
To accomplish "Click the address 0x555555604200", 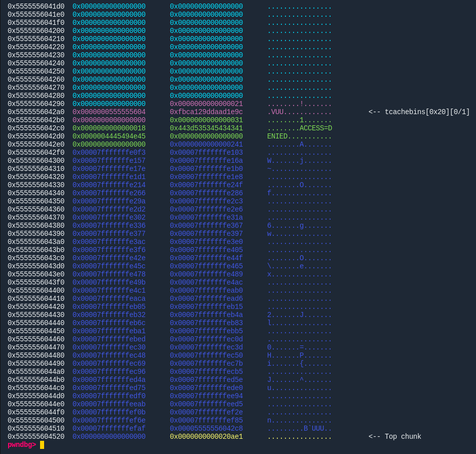I will click(x=36, y=30).
